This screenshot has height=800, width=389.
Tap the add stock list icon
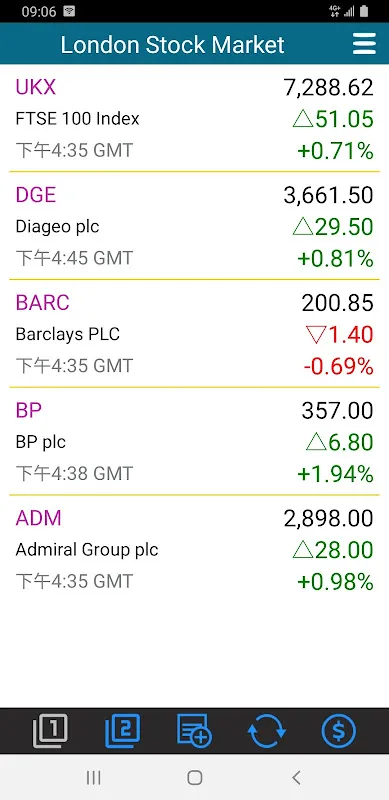pyautogui.click(x=194, y=731)
